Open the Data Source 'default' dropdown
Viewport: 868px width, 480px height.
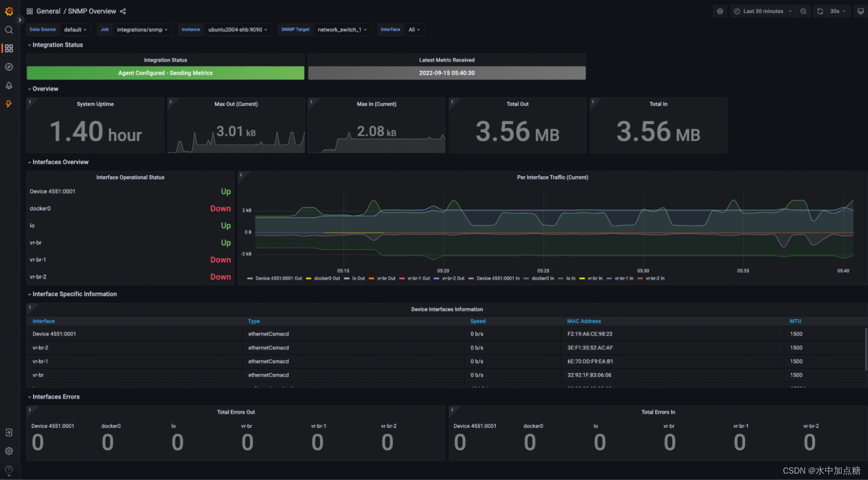(x=75, y=29)
